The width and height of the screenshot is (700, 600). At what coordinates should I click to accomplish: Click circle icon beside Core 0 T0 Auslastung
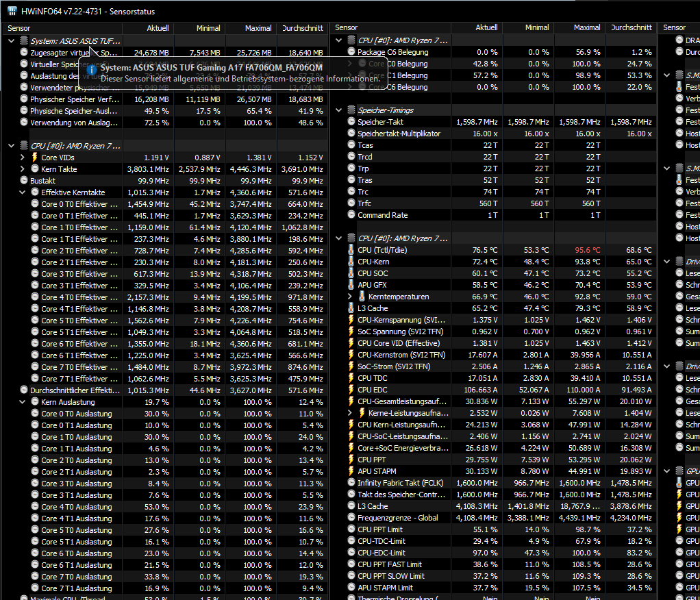tap(35, 414)
